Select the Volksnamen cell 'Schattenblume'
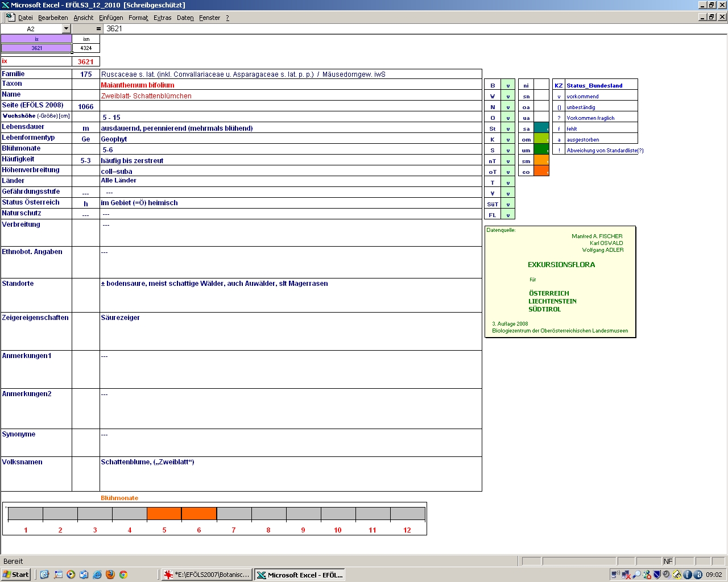The width and height of the screenshot is (728, 582). [291, 473]
